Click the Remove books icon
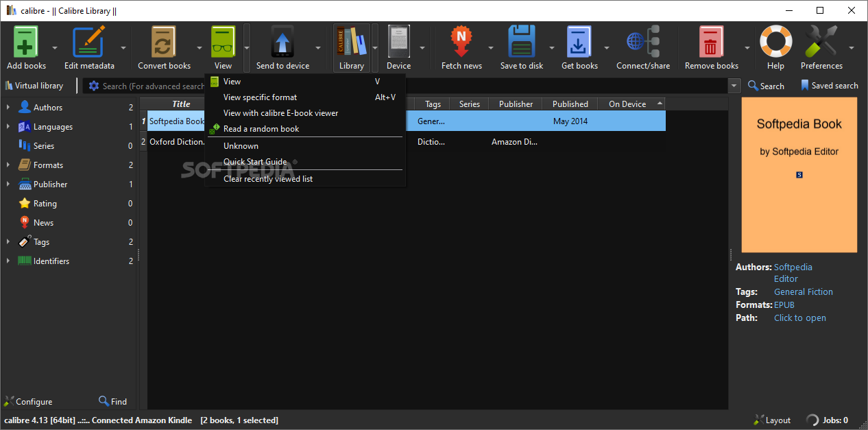Screen dimensions: 868x430 click(711, 42)
